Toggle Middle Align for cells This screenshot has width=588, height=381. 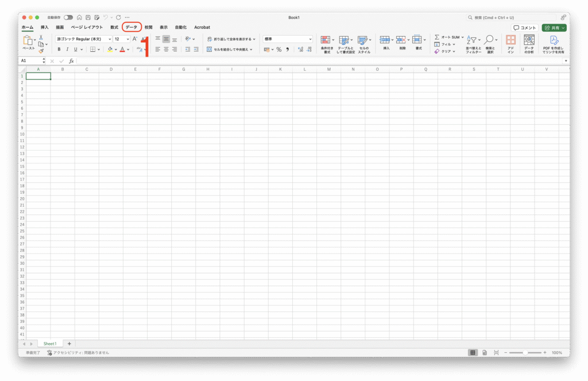[166, 39]
